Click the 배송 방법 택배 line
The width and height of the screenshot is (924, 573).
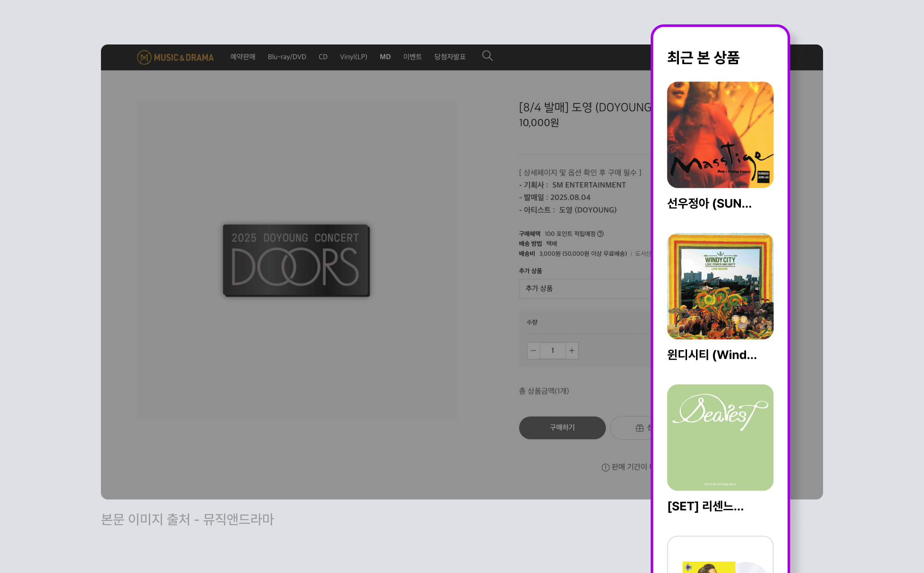[x=538, y=243]
